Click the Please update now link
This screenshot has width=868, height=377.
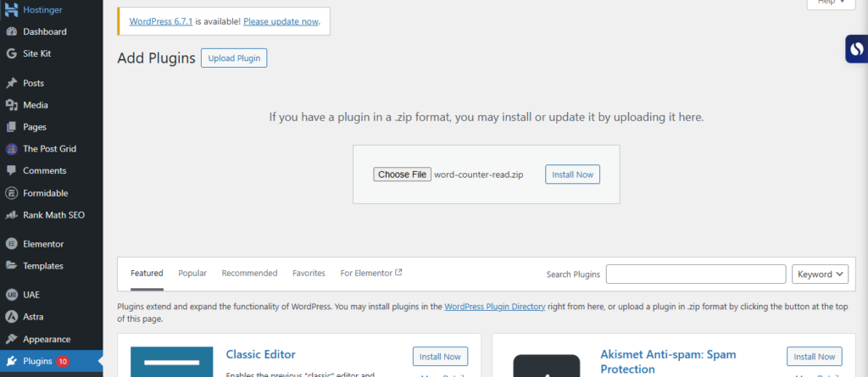coord(281,21)
